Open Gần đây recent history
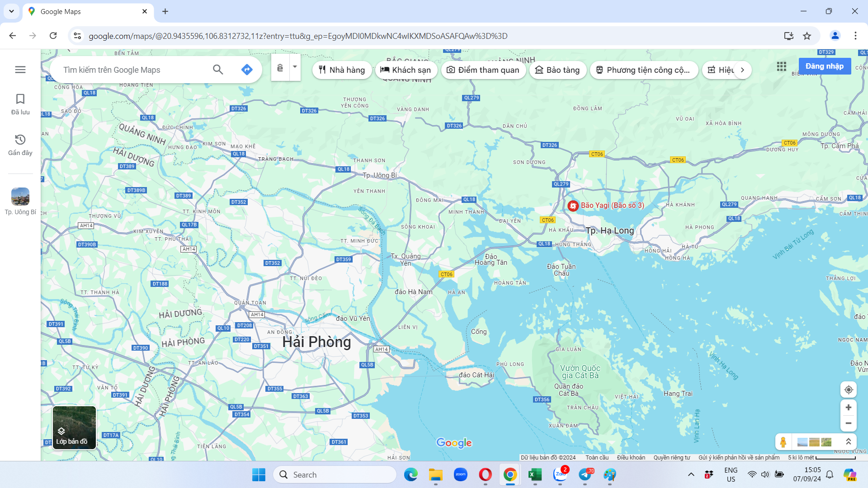Screen dimensions: 868x488 click(20, 145)
